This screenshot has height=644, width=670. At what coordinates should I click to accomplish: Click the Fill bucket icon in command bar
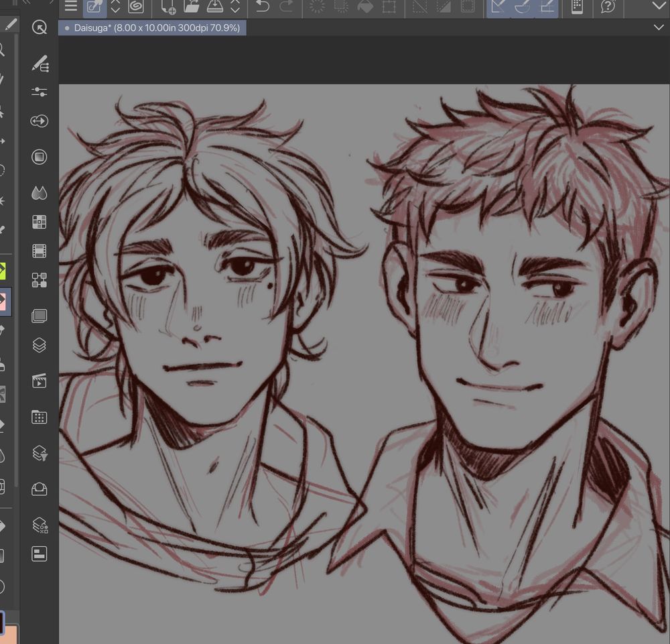tap(365, 7)
